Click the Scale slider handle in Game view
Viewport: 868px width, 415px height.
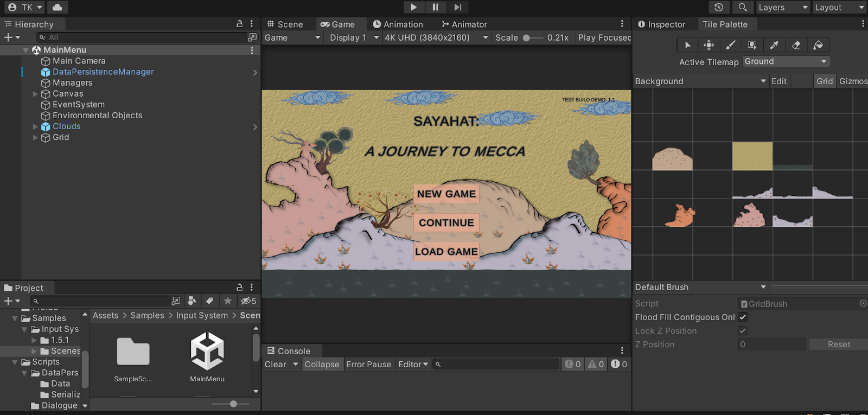526,38
